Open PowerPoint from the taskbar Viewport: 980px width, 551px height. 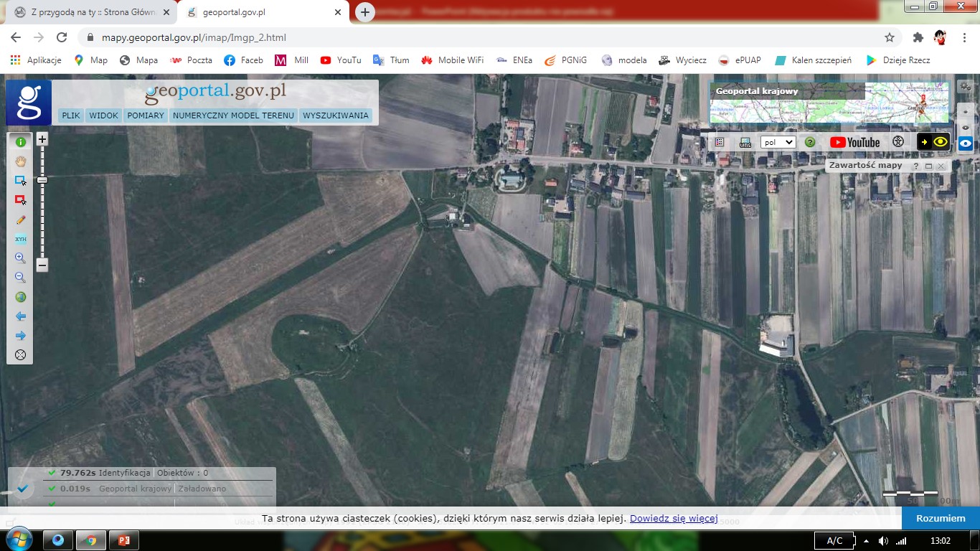coord(123,540)
